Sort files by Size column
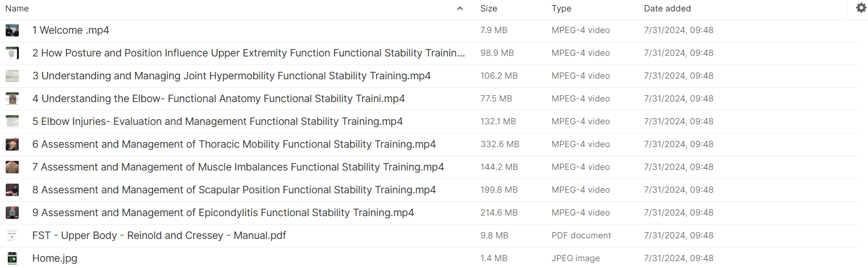Image resolution: width=868 pixels, height=268 pixels. [x=488, y=9]
